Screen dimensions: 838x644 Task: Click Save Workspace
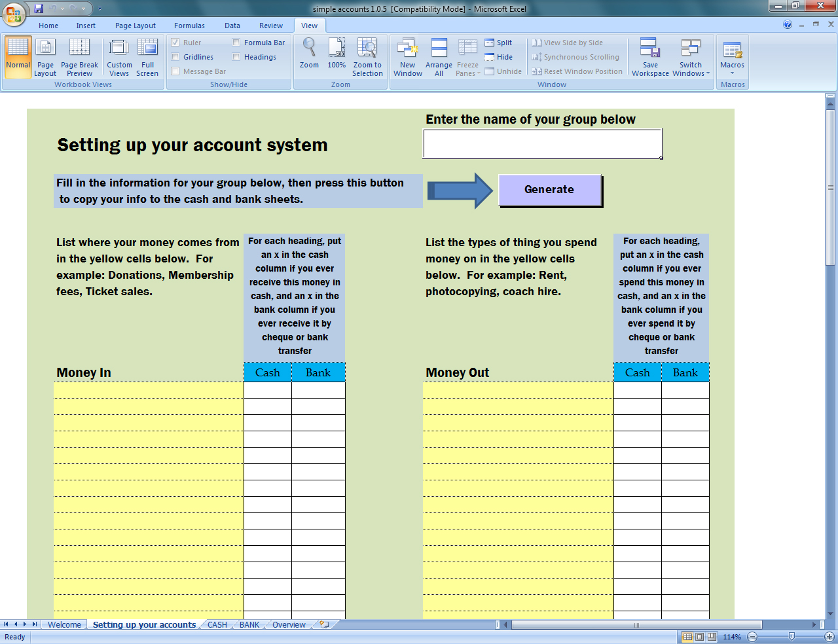click(650, 56)
